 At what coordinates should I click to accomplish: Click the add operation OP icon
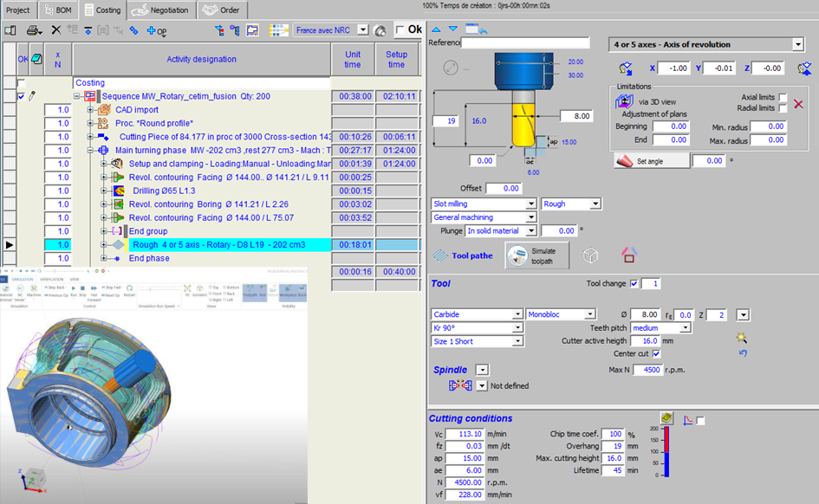tap(156, 30)
